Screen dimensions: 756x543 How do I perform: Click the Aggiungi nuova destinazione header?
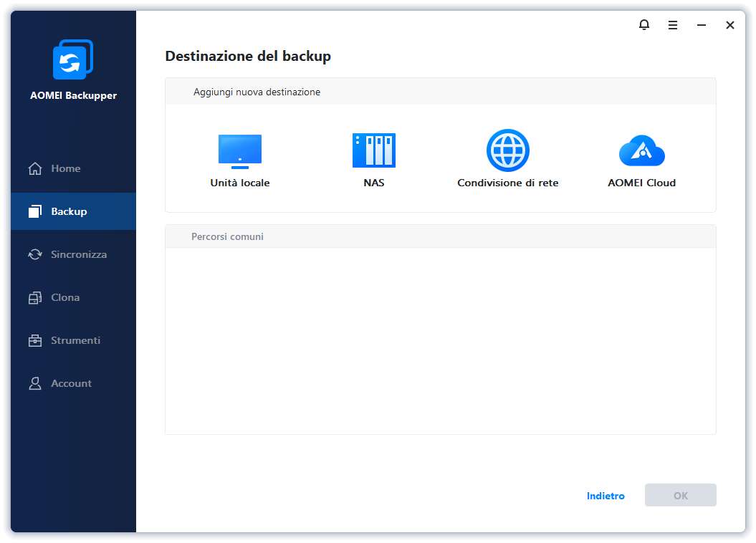pos(257,92)
